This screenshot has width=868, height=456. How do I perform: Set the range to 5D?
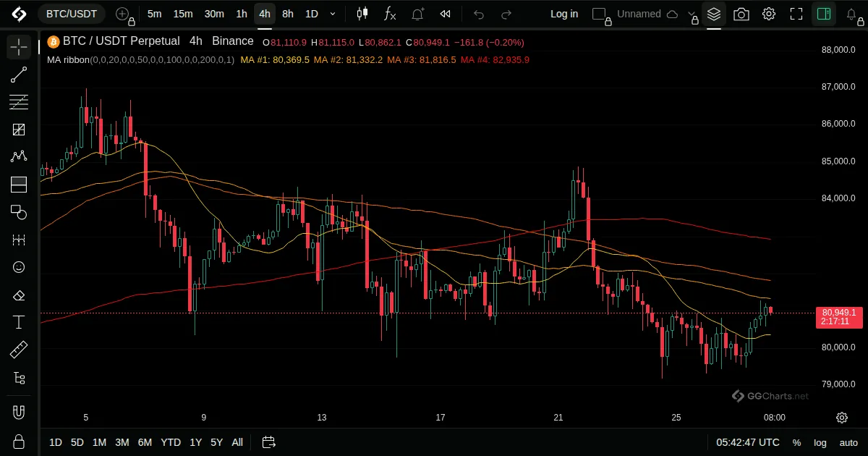[77, 442]
